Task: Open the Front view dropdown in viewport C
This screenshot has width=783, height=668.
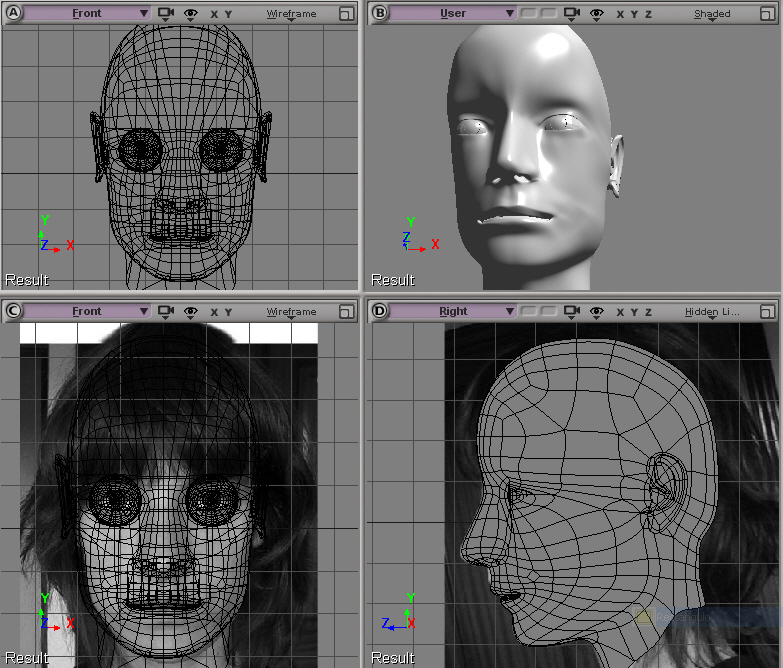Action: pos(87,311)
